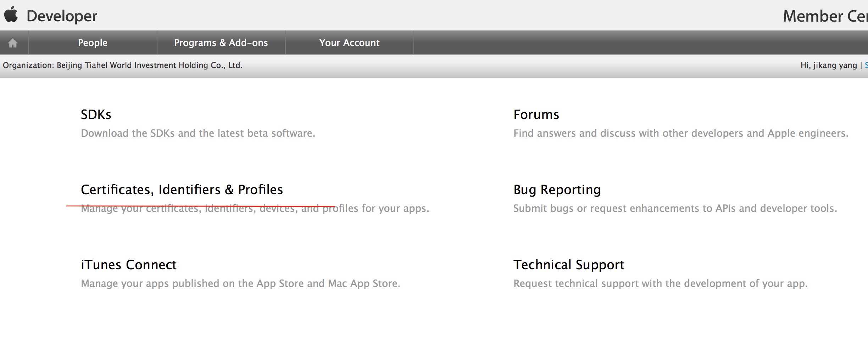Open the Your Account tab
The height and width of the screenshot is (355, 868).
point(349,43)
